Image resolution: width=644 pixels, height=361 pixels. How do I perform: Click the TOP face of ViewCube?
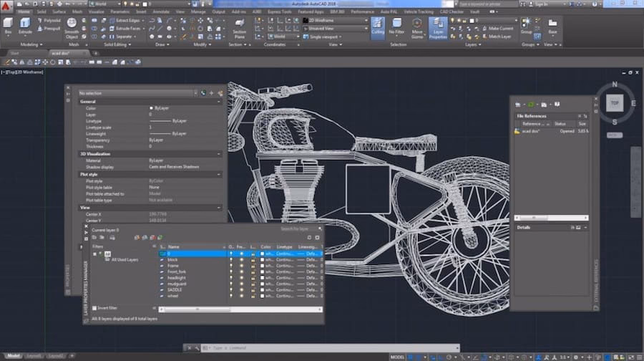click(x=614, y=103)
